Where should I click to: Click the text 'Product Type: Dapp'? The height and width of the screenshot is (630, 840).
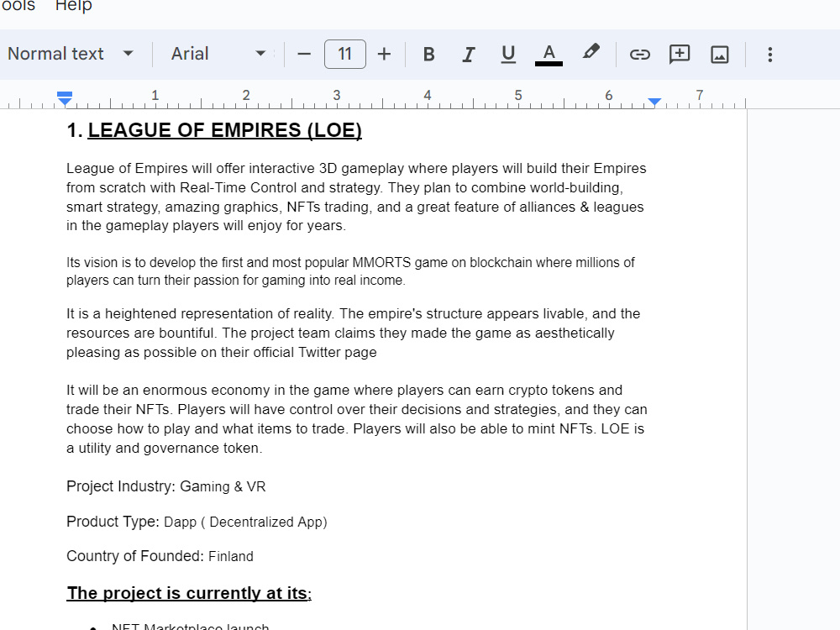pos(131,522)
